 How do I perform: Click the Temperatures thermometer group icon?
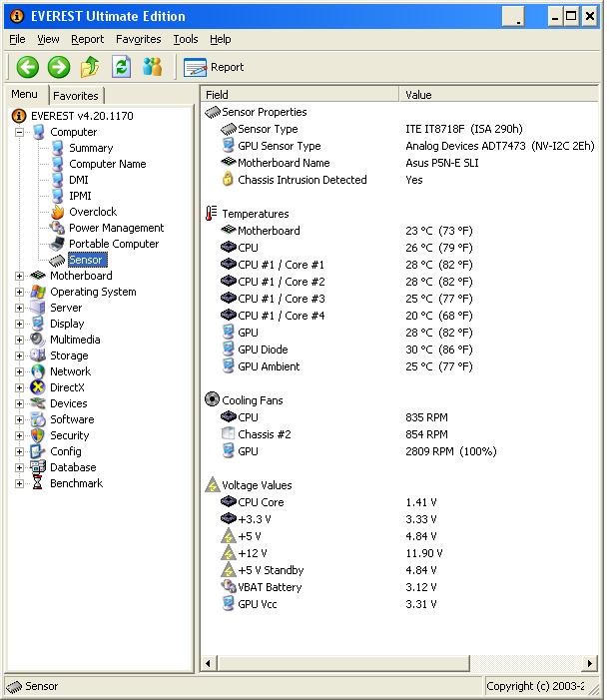click(212, 214)
